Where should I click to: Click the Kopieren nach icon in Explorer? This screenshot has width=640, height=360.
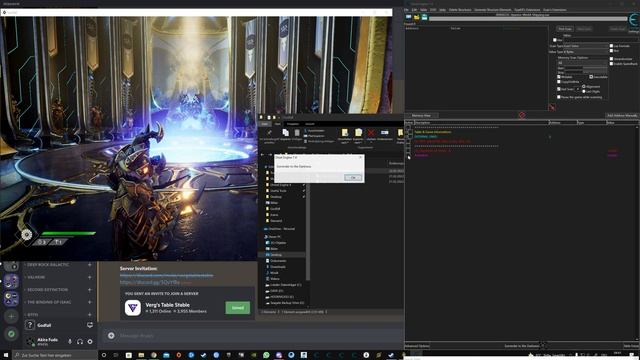pyautogui.click(x=358, y=133)
